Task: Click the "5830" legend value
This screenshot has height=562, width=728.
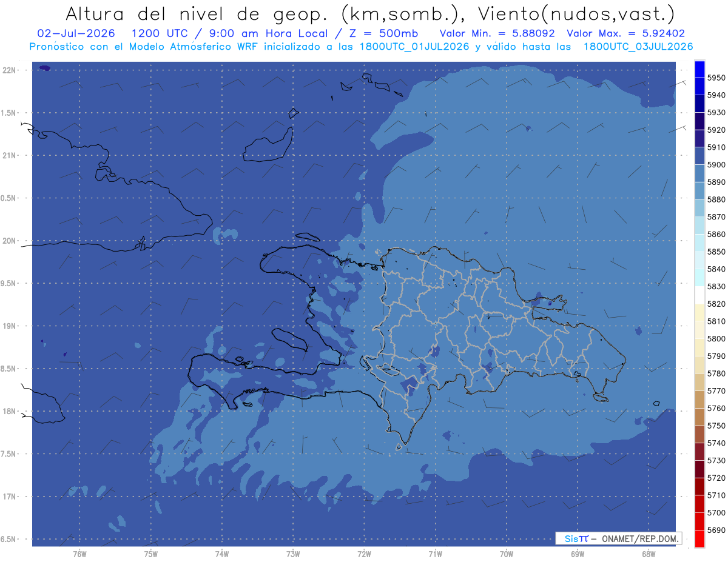Action: coord(716,287)
